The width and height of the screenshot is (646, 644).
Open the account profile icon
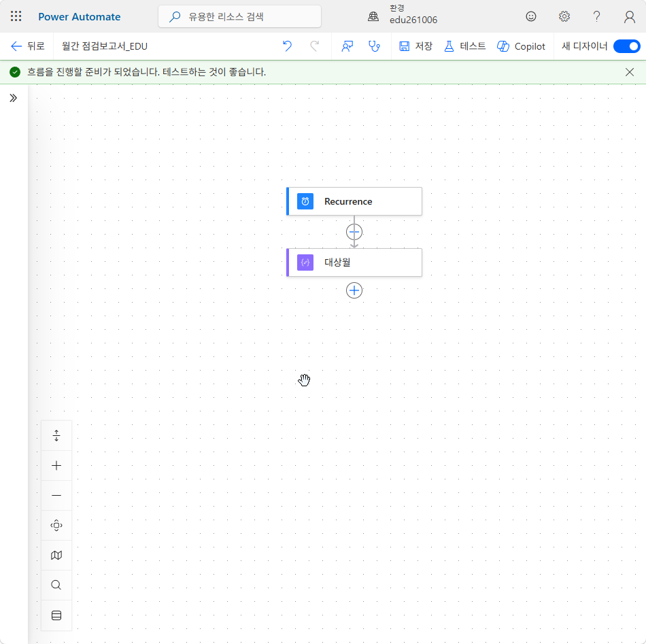coord(630,16)
